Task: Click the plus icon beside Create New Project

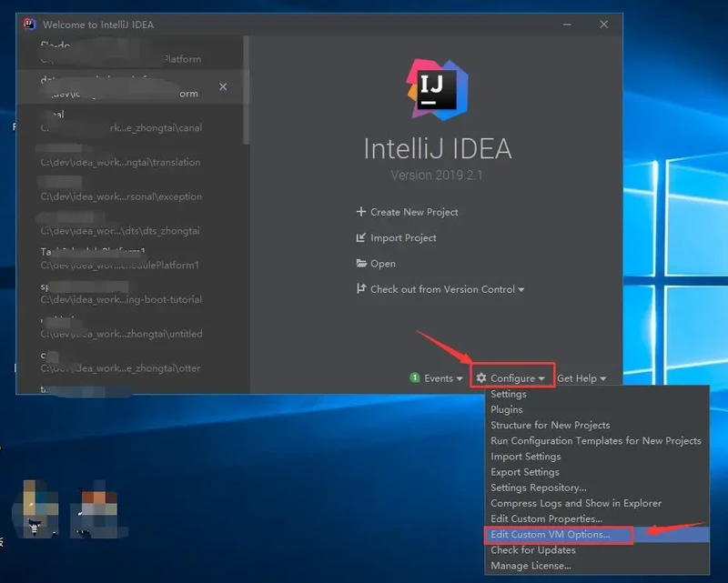Action: 361,212
